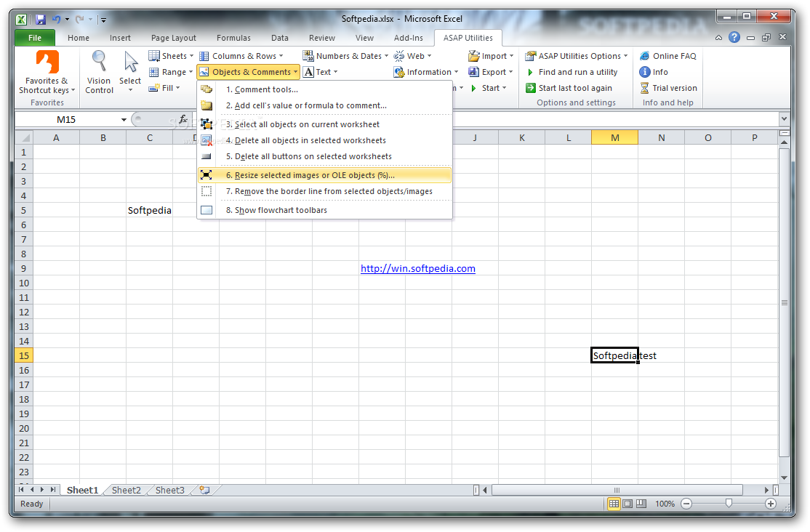Open the Fill dropdown
Image resolution: width=810 pixels, height=532 pixels.
pos(164,88)
